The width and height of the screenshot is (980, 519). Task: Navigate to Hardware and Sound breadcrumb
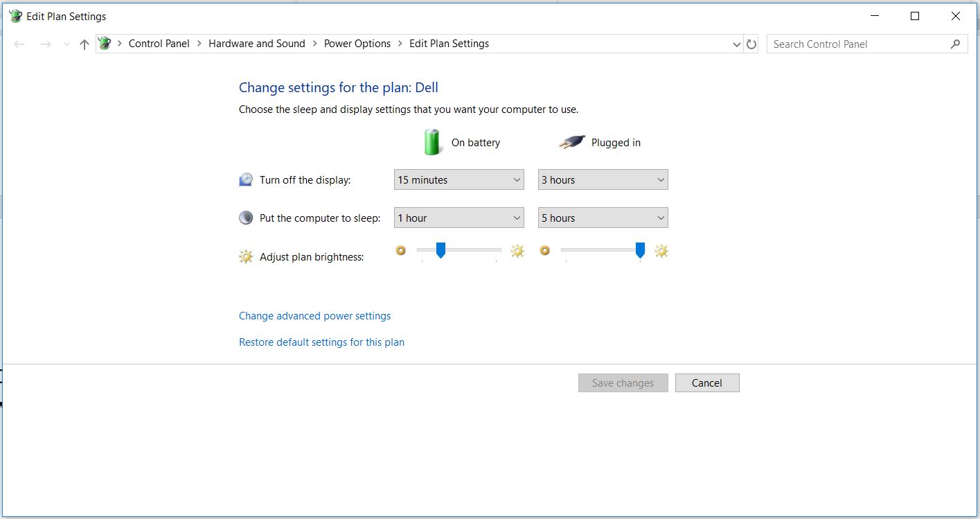pyautogui.click(x=256, y=43)
